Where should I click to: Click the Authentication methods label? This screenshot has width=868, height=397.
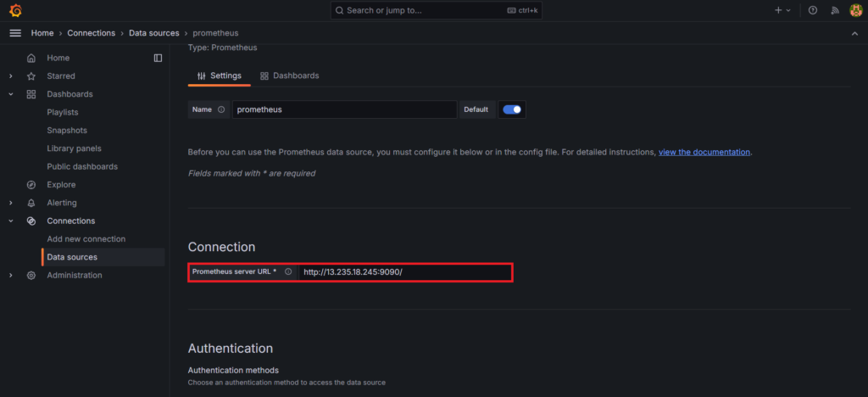click(233, 370)
